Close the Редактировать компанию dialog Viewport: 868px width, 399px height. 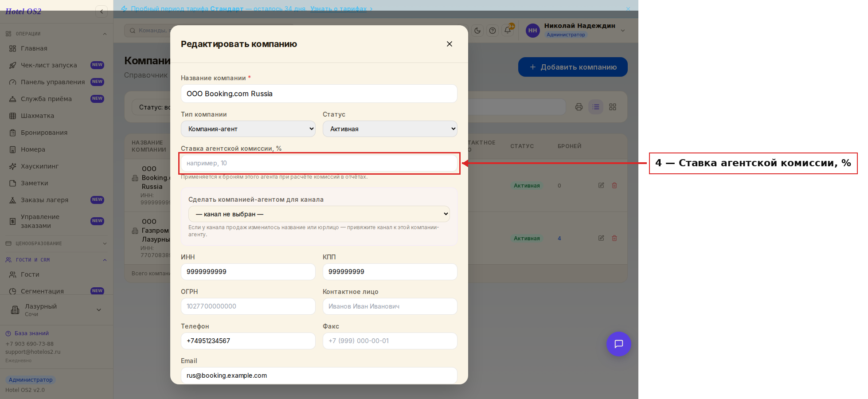tap(449, 44)
